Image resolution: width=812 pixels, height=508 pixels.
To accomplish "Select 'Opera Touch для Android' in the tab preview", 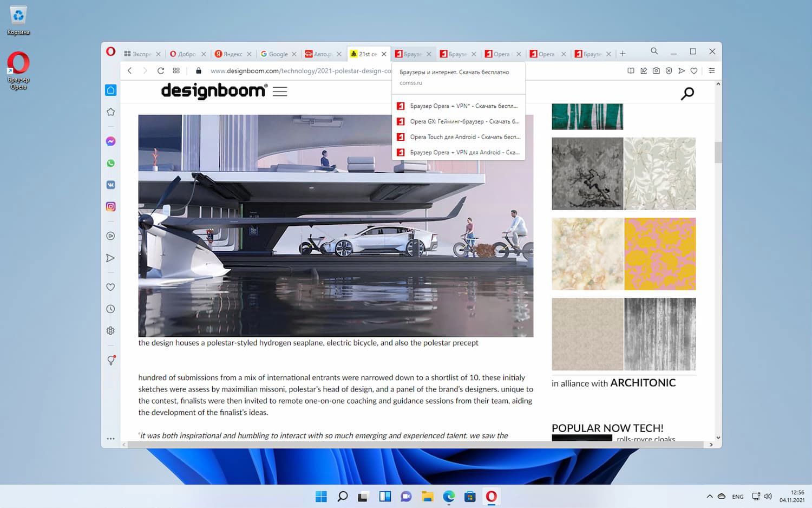I will coord(458,137).
